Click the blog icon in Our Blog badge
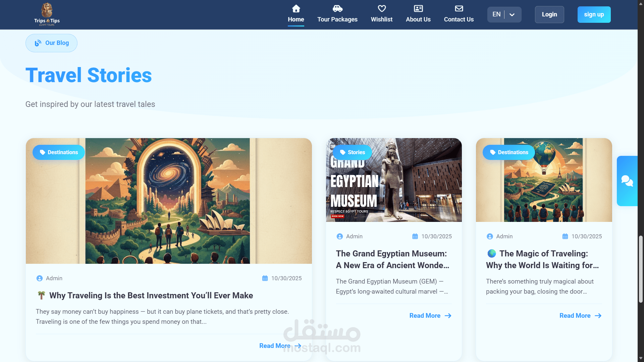The width and height of the screenshot is (644, 362). click(x=38, y=43)
